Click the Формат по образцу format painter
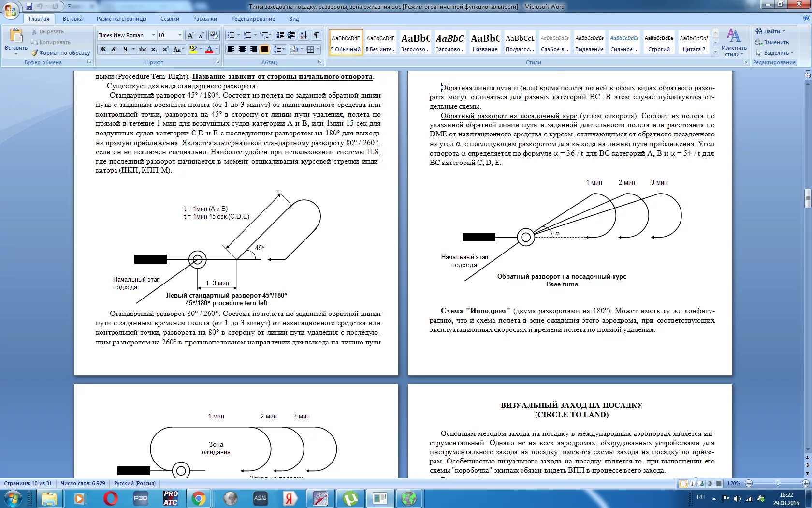The height and width of the screenshot is (508, 812). click(60, 53)
